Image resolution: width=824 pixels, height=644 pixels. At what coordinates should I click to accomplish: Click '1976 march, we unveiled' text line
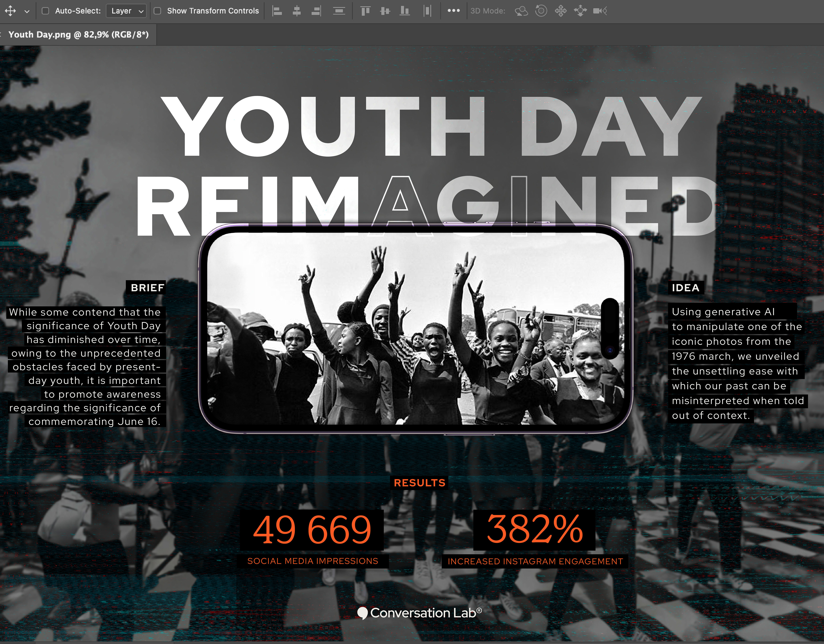[x=735, y=356]
